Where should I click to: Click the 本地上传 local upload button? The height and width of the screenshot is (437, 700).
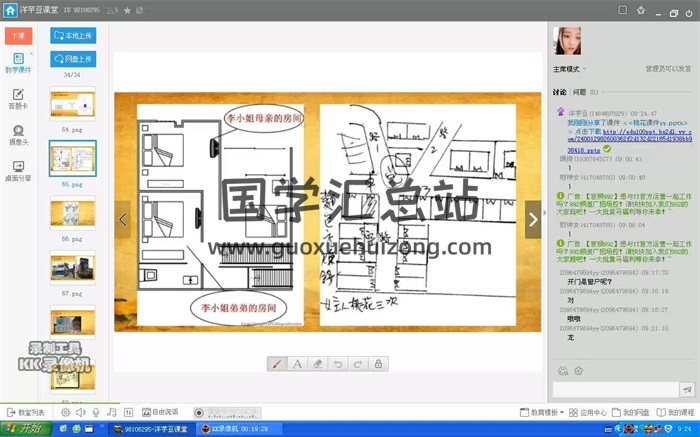[73, 37]
